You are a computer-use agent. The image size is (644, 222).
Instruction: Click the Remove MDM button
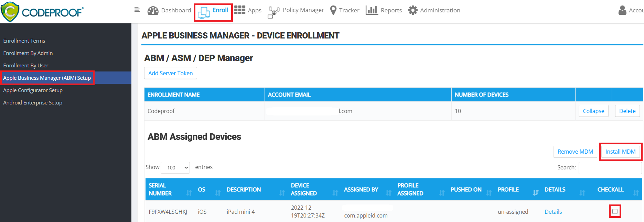[575, 152]
